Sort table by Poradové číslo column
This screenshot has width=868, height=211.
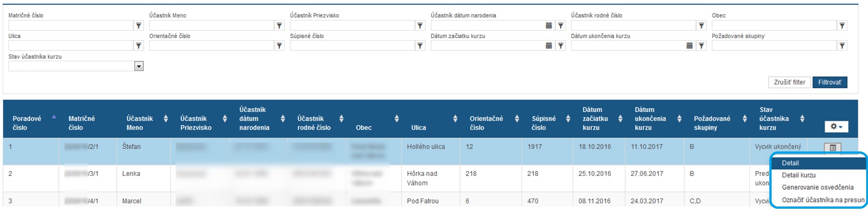(x=54, y=117)
